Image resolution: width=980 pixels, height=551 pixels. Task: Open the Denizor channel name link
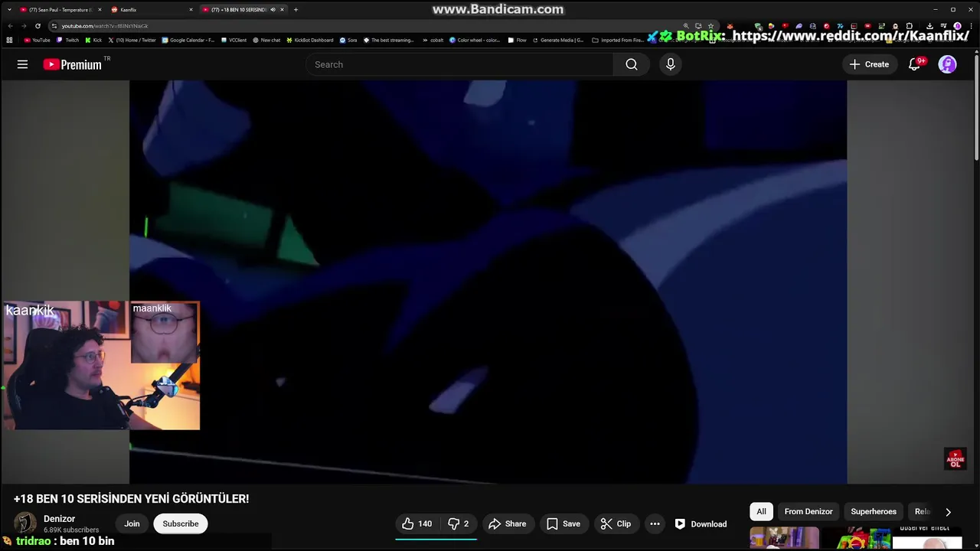click(x=59, y=519)
